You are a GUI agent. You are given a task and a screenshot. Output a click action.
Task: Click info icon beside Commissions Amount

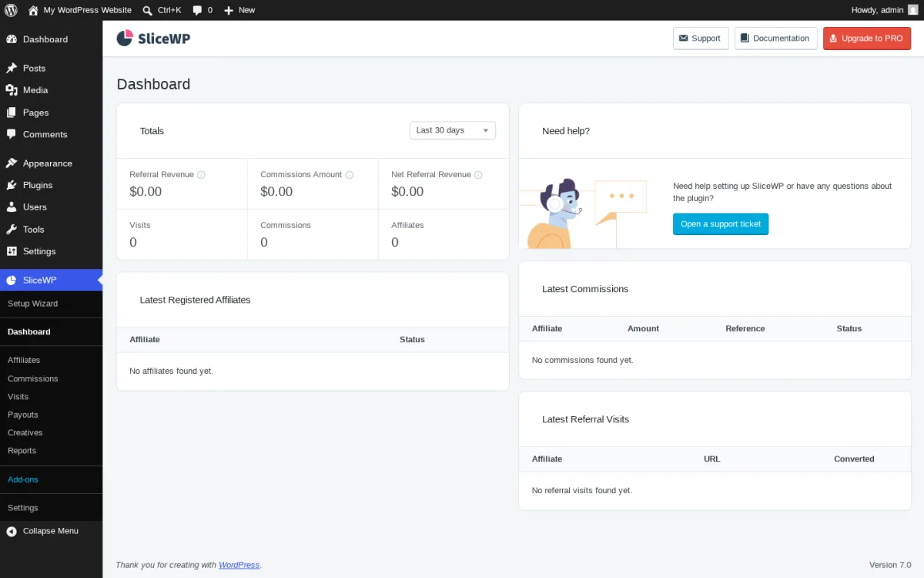point(349,175)
